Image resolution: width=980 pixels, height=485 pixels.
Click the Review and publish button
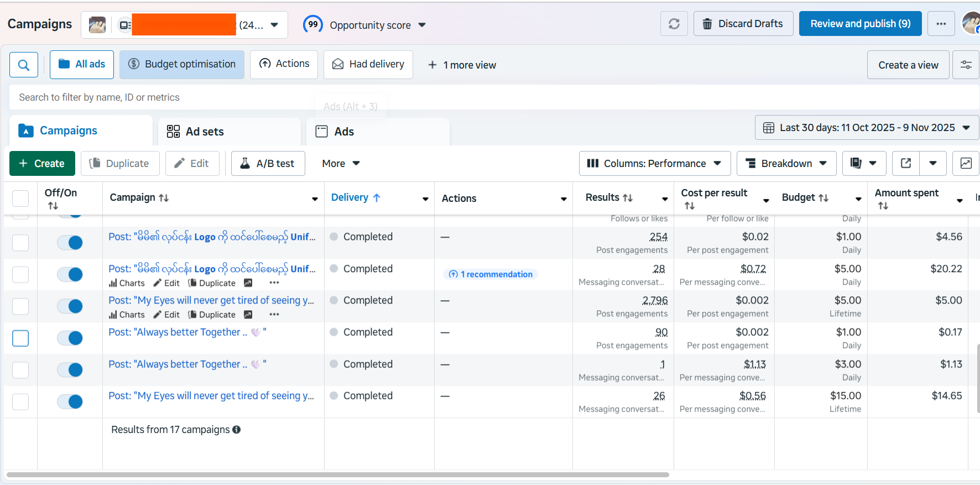pos(860,24)
